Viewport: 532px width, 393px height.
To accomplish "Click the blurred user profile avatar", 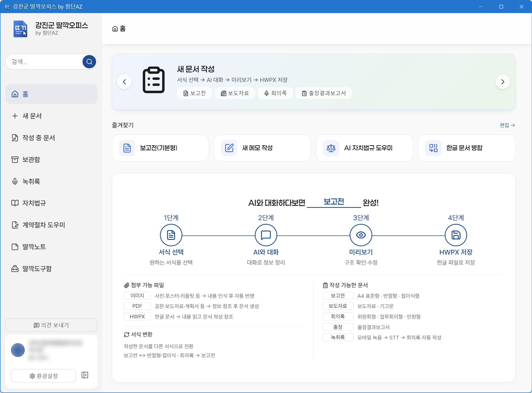I will pos(18,350).
